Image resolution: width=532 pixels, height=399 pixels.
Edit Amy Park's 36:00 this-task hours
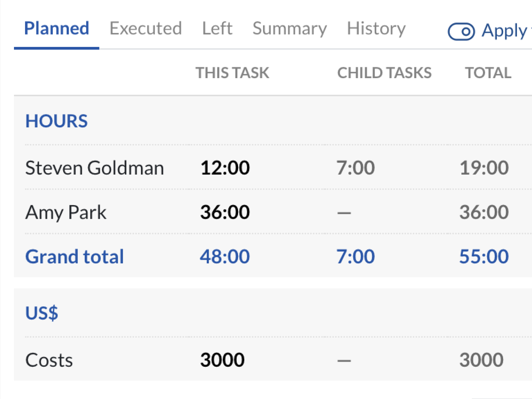point(225,212)
